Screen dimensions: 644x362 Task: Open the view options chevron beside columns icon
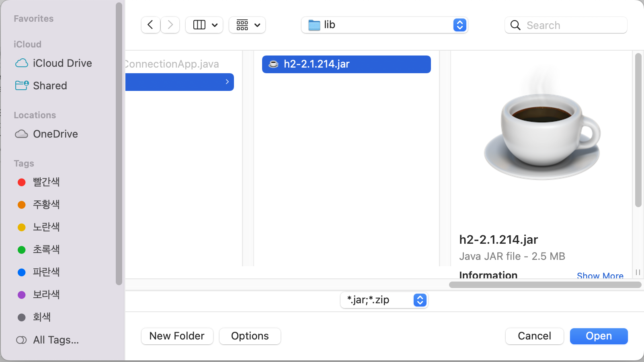click(215, 25)
